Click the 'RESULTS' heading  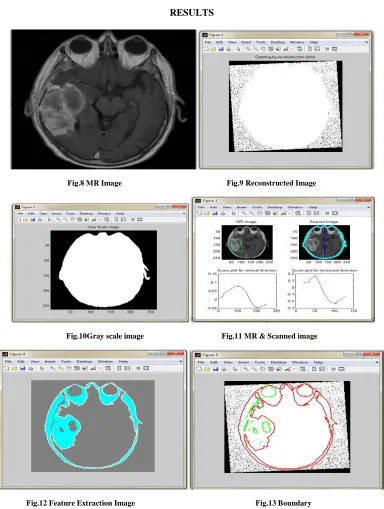pyautogui.click(x=192, y=12)
